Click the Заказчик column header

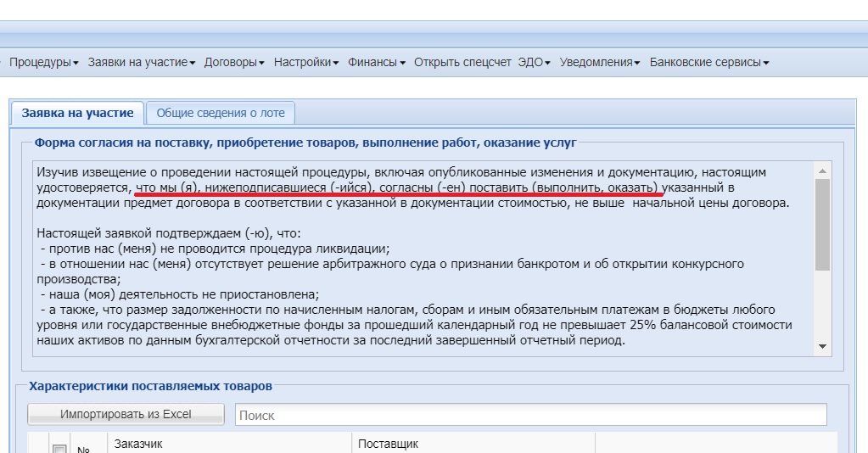click(229, 444)
